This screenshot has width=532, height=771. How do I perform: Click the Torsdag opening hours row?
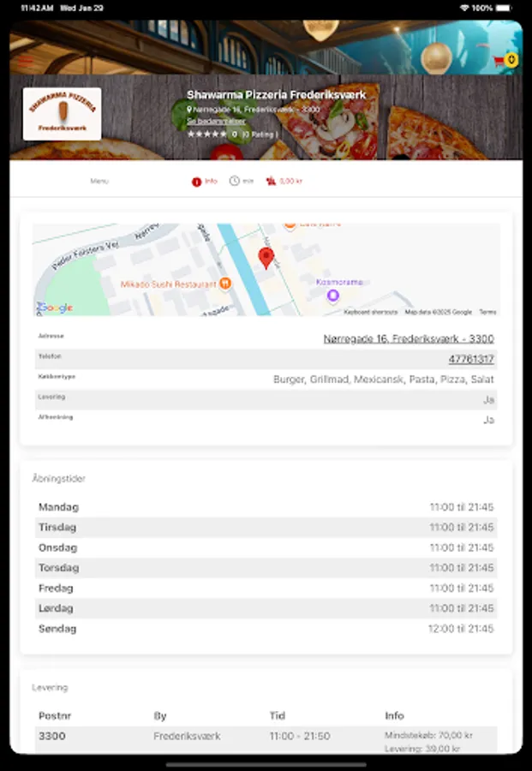tap(266, 568)
